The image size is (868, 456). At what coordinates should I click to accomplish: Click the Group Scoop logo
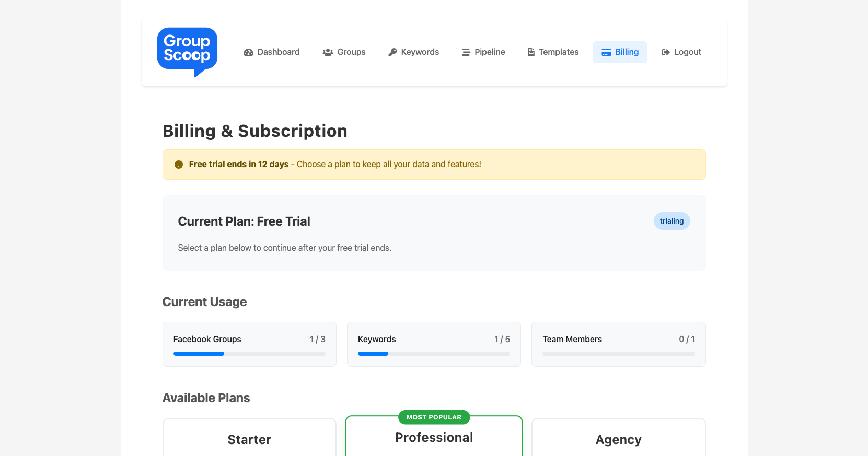pos(187,51)
